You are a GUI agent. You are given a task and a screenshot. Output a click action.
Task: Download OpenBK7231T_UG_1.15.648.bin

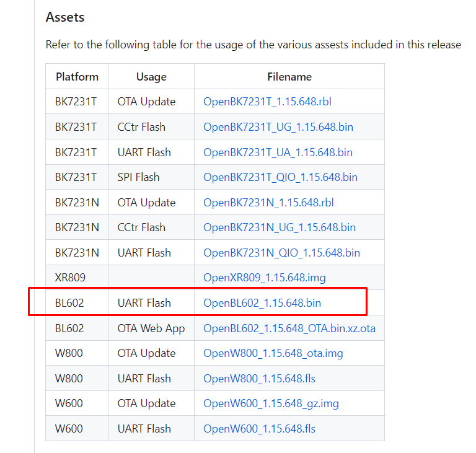(x=278, y=127)
